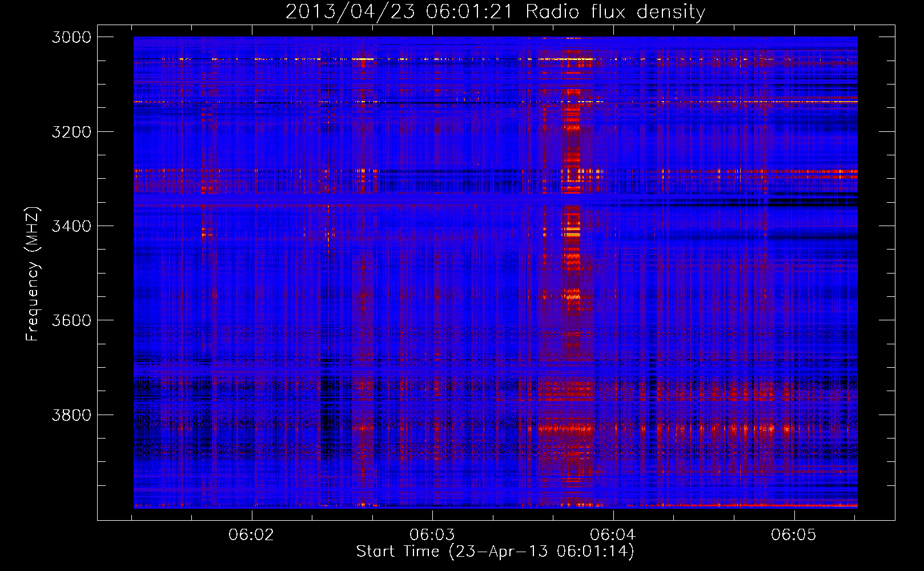The width and height of the screenshot is (924, 571).
Task: Click the 06:05 time tick label
Action: pyautogui.click(x=794, y=535)
